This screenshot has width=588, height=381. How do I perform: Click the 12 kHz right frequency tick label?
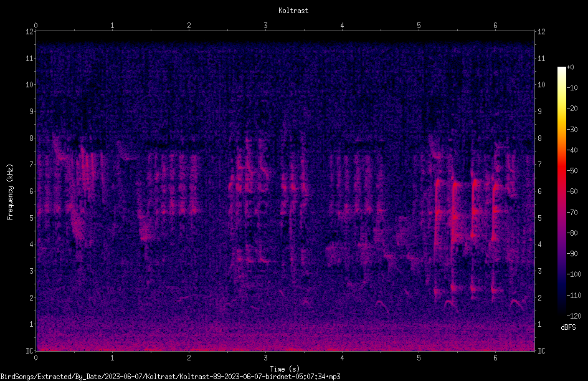(541, 32)
